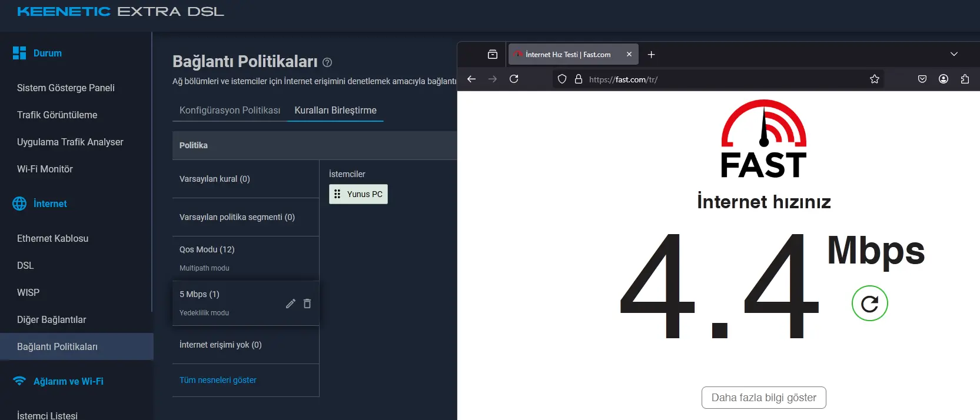
Task: Click the shield tracking protection icon
Action: (x=562, y=79)
